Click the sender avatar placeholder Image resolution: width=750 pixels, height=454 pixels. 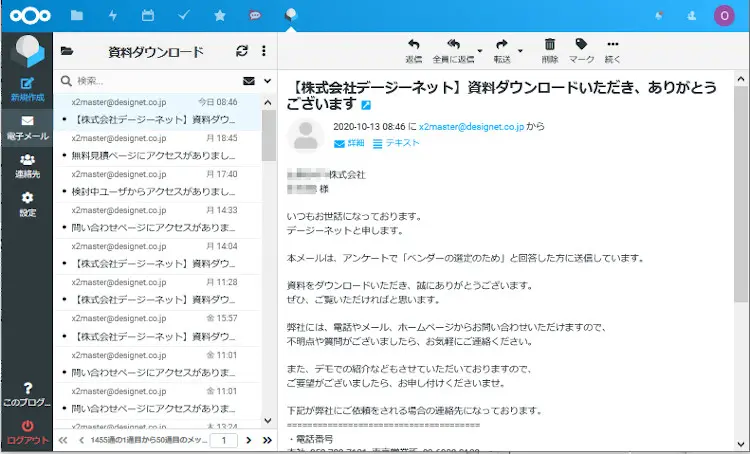pos(306,135)
